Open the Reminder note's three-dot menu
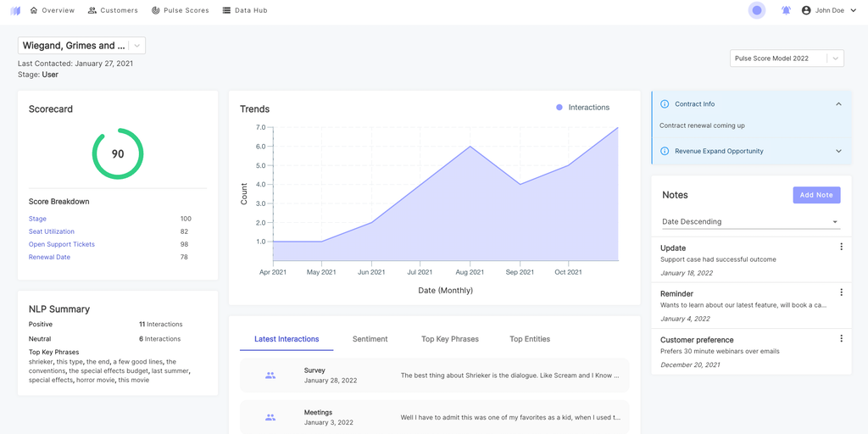This screenshot has width=868, height=434. [841, 292]
